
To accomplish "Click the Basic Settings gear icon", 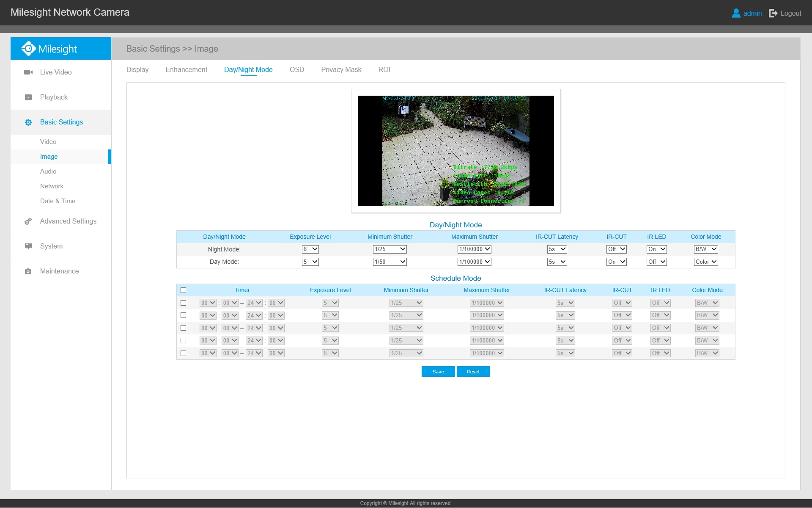I will point(28,122).
